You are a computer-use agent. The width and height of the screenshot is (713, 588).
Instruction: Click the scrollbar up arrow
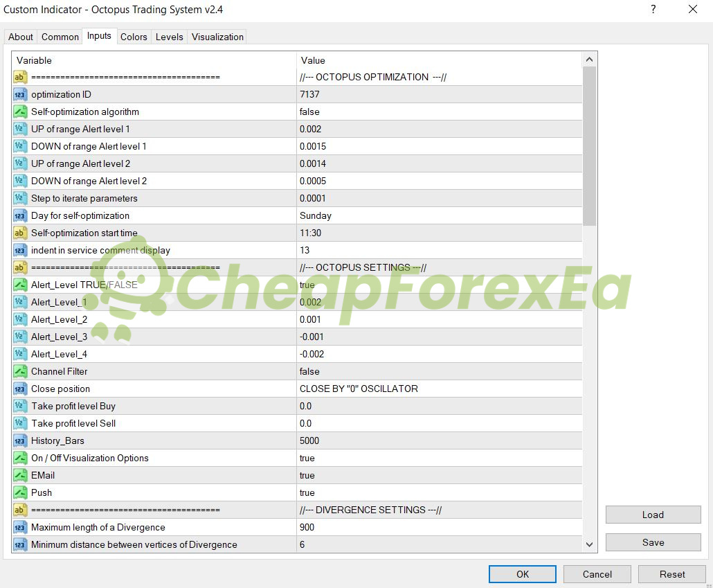[x=589, y=59]
